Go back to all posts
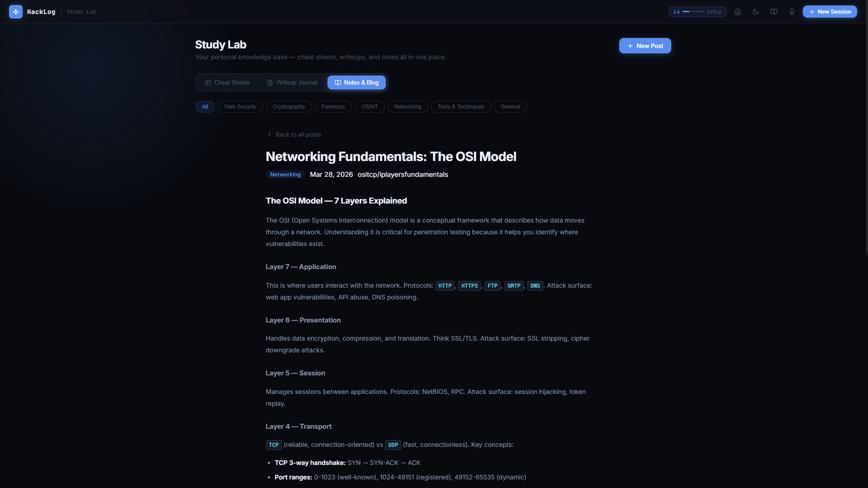The image size is (868, 488). [298, 135]
